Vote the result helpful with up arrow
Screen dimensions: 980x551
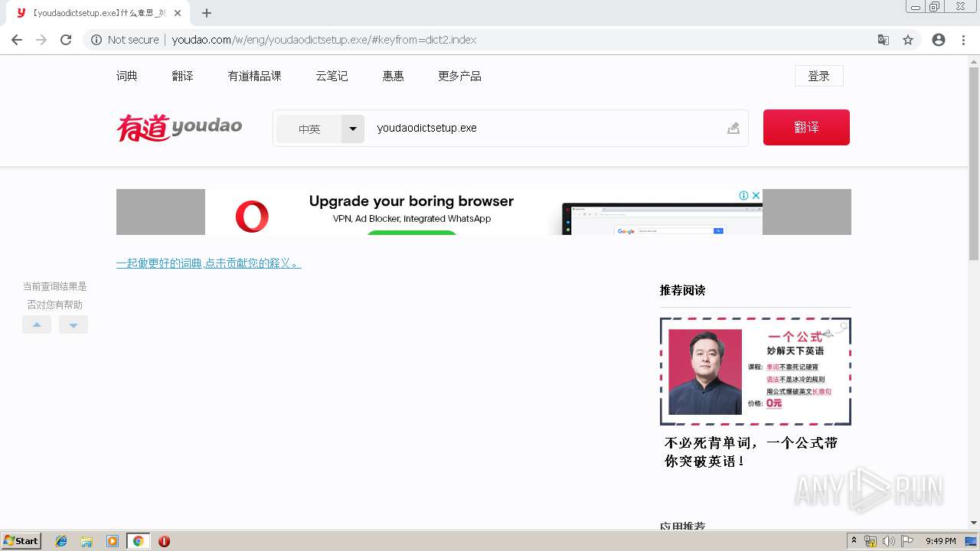point(37,324)
